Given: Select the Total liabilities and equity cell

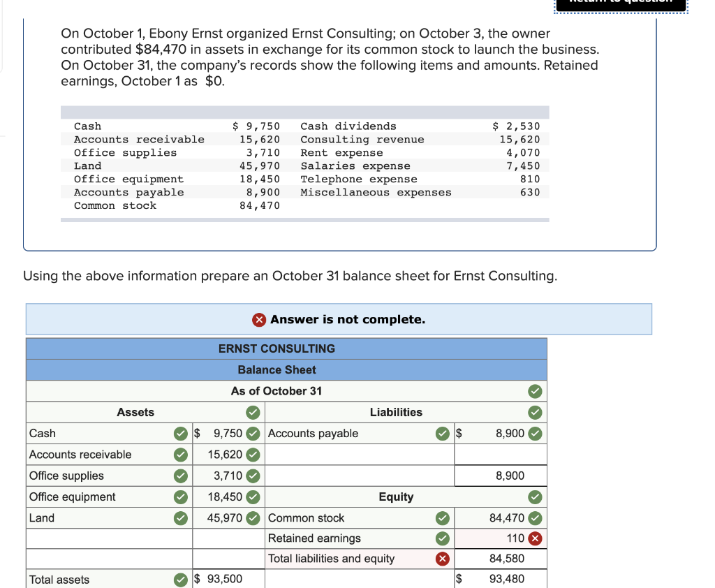Looking at the screenshot, I should pos(360,559).
